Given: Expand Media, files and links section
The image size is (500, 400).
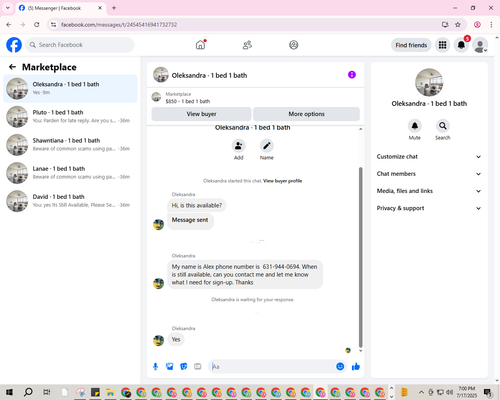Looking at the screenshot, I should (x=429, y=191).
